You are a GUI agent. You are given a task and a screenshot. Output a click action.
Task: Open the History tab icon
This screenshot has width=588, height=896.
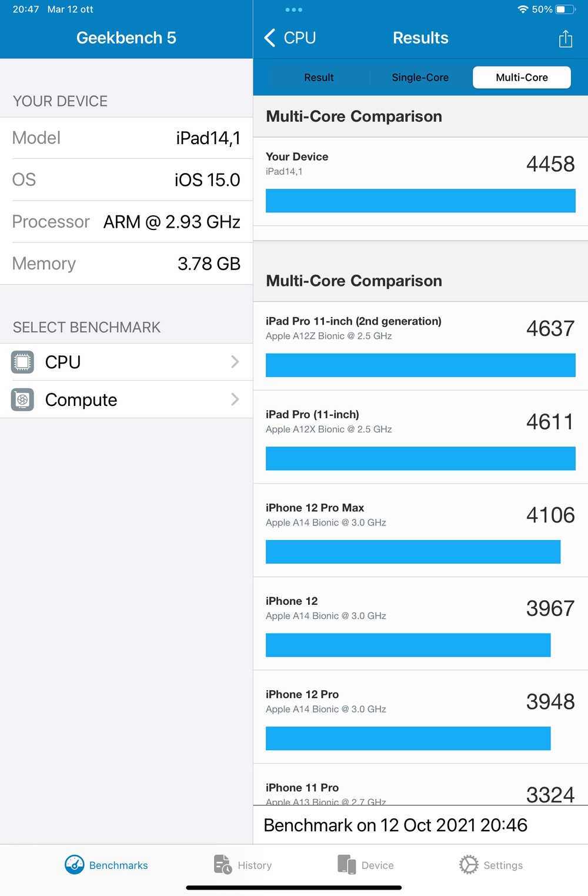[x=222, y=865]
